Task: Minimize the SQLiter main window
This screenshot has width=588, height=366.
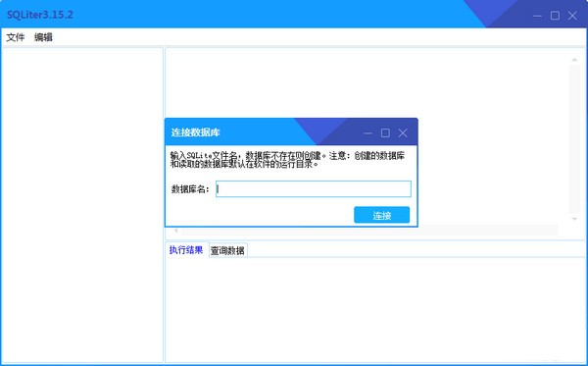Action: click(x=537, y=16)
